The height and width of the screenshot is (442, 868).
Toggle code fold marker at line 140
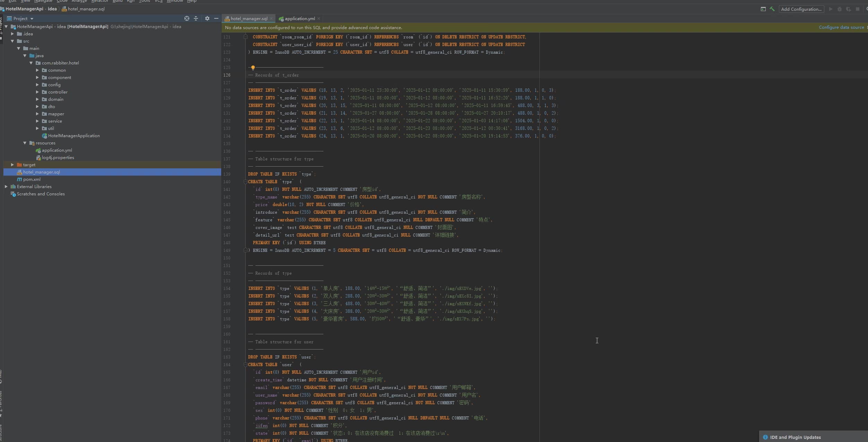(245, 182)
